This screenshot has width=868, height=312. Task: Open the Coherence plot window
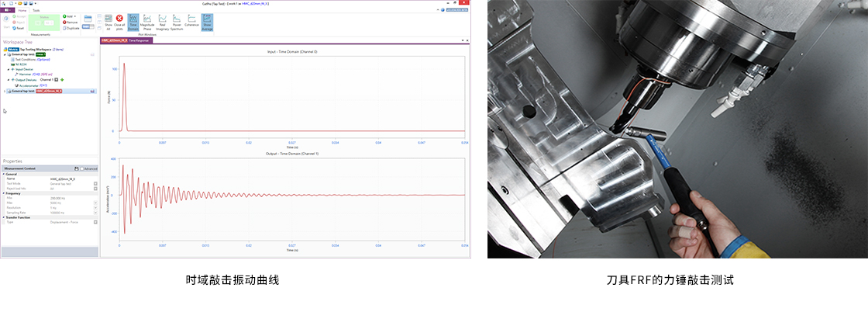pyautogui.click(x=192, y=20)
